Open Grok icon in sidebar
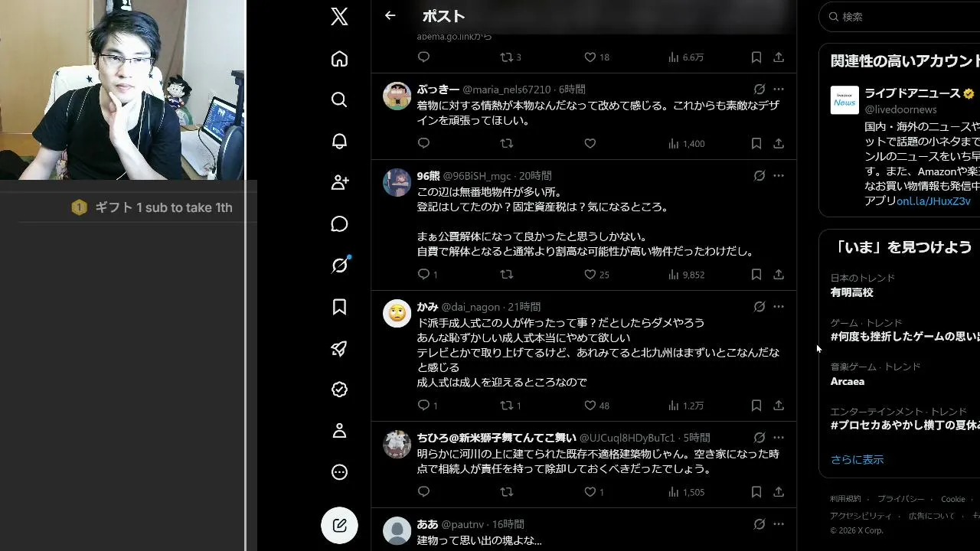Image resolution: width=980 pixels, height=551 pixels. (x=339, y=265)
